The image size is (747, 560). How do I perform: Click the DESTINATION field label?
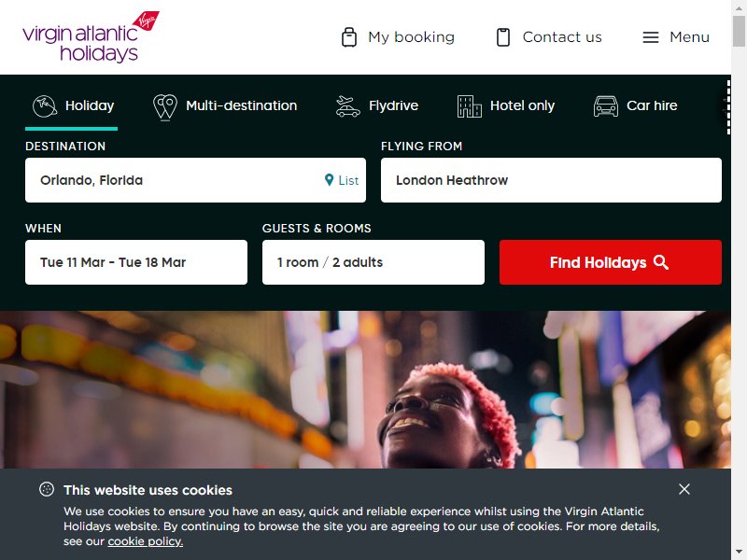65,147
